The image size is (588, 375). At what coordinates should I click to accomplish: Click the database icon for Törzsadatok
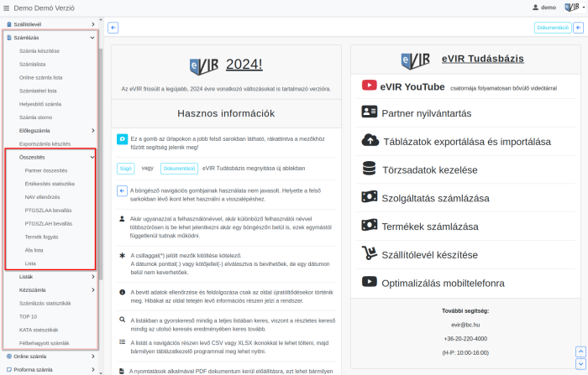[x=369, y=169]
